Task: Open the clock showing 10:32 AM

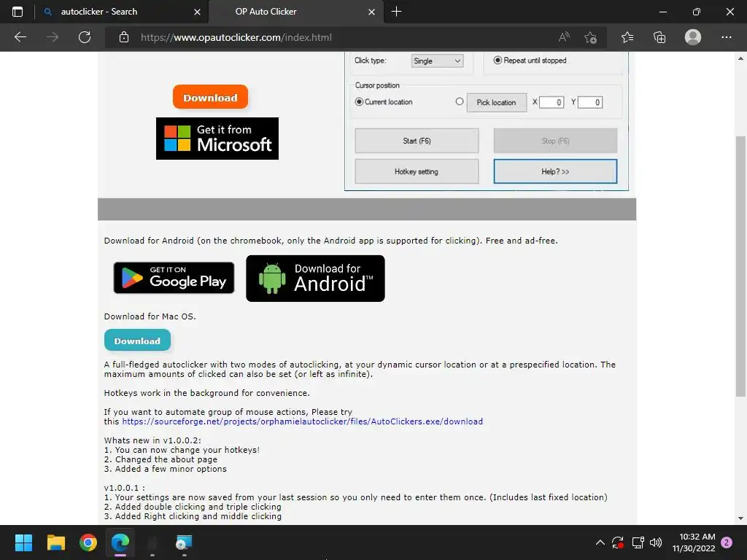Action: point(694,542)
